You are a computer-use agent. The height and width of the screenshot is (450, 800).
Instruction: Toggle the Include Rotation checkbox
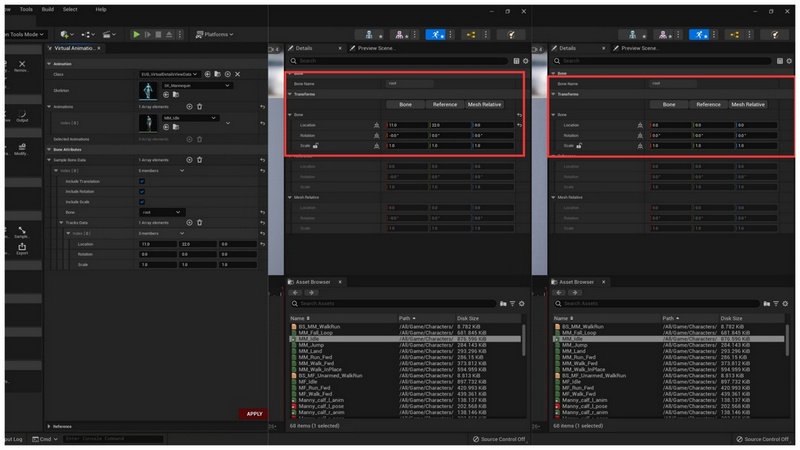pos(142,191)
